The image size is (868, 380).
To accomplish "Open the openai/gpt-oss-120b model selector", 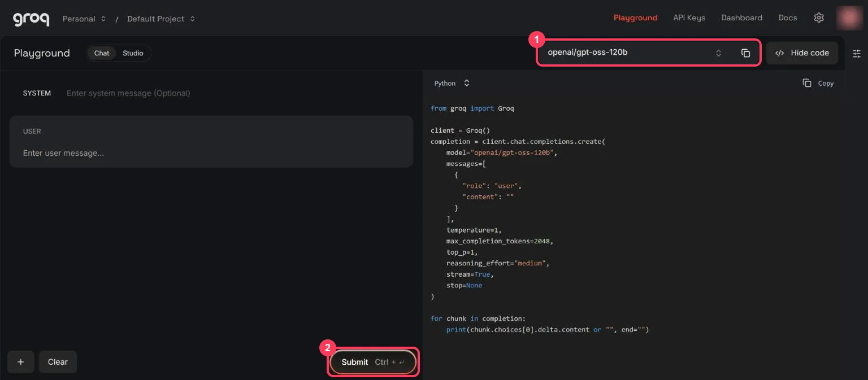I will coord(635,53).
